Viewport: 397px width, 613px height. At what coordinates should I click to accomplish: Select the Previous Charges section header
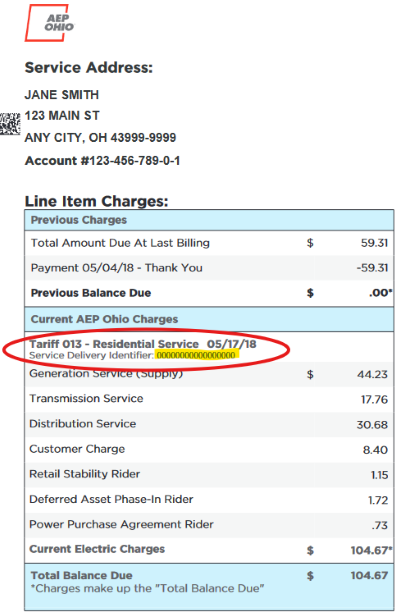click(209, 220)
